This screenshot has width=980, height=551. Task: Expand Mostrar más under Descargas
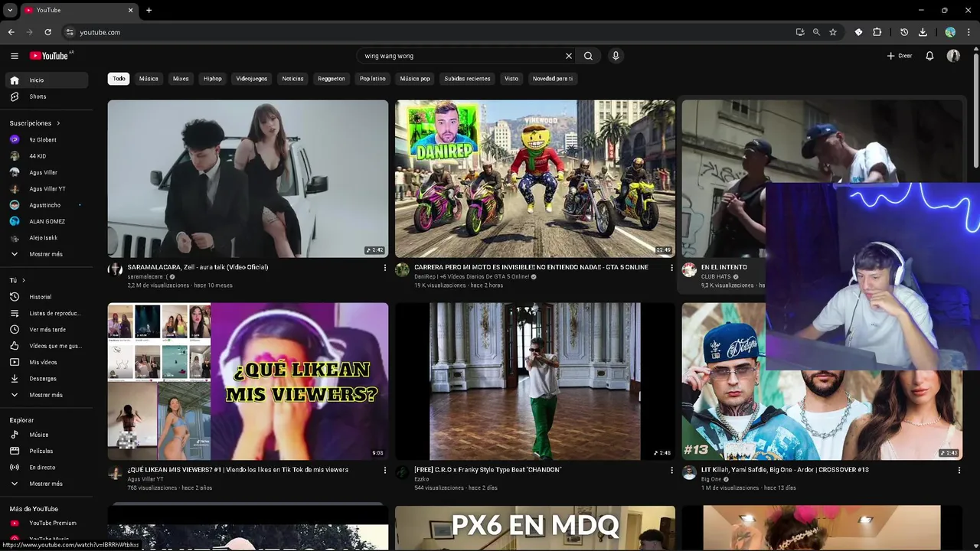(x=47, y=395)
